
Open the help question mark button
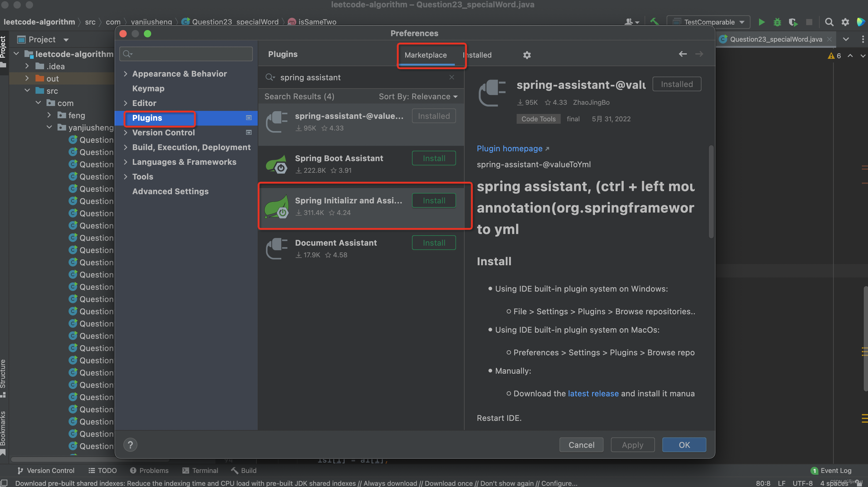[x=130, y=444]
